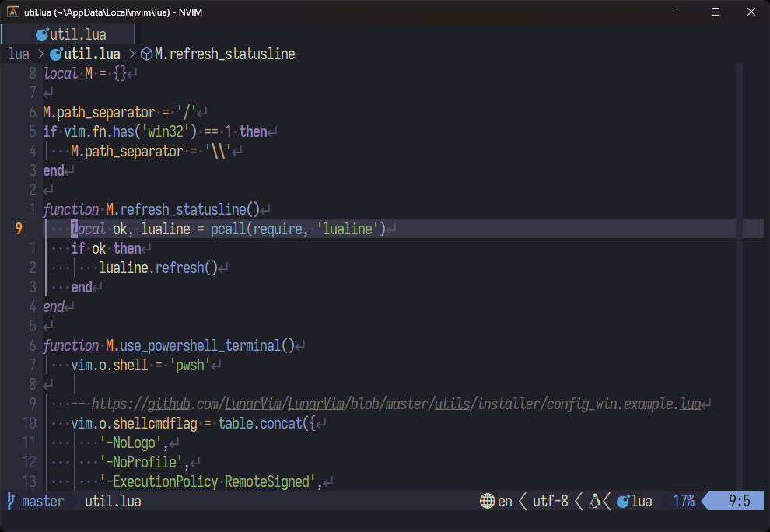The width and height of the screenshot is (770, 532).
Task: Click the 9:5 cursor position indicator
Action: (739, 501)
